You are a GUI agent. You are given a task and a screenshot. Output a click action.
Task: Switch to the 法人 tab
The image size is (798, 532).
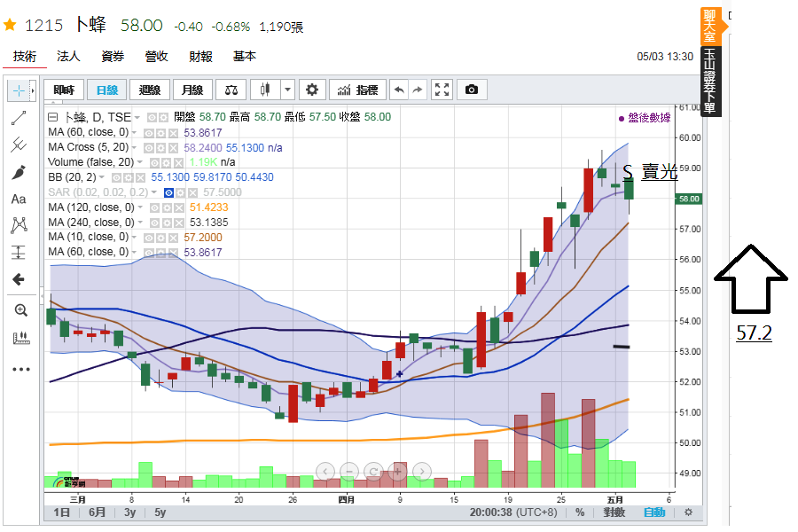point(68,57)
